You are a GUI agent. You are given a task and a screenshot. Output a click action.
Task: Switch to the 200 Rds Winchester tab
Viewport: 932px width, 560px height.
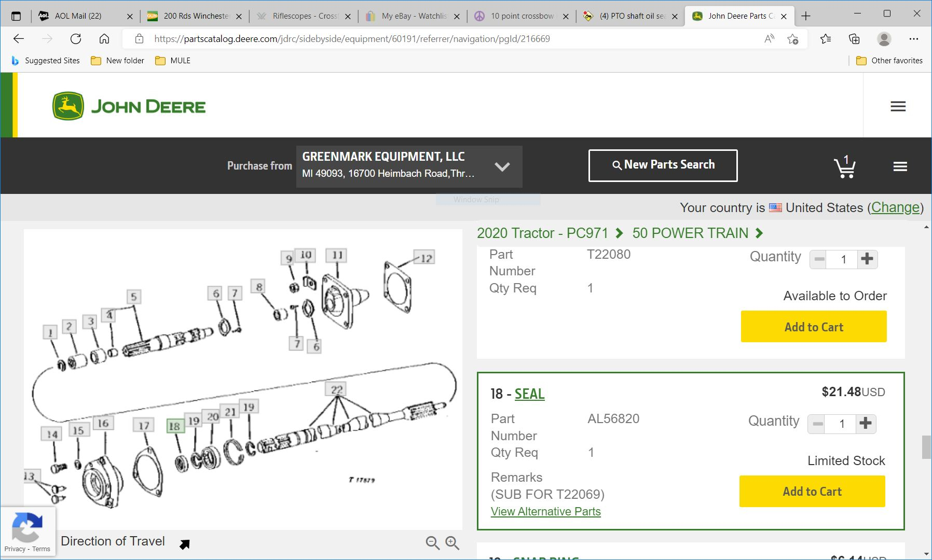(194, 16)
